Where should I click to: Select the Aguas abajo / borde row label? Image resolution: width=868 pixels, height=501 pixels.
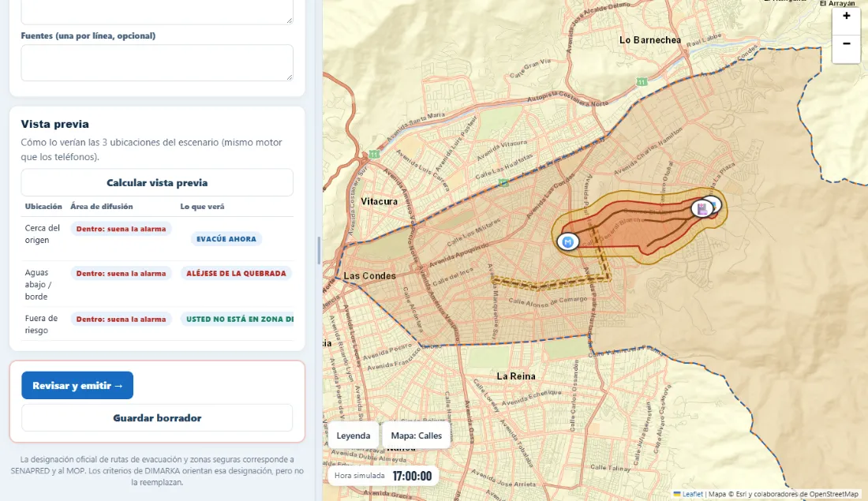click(38, 285)
